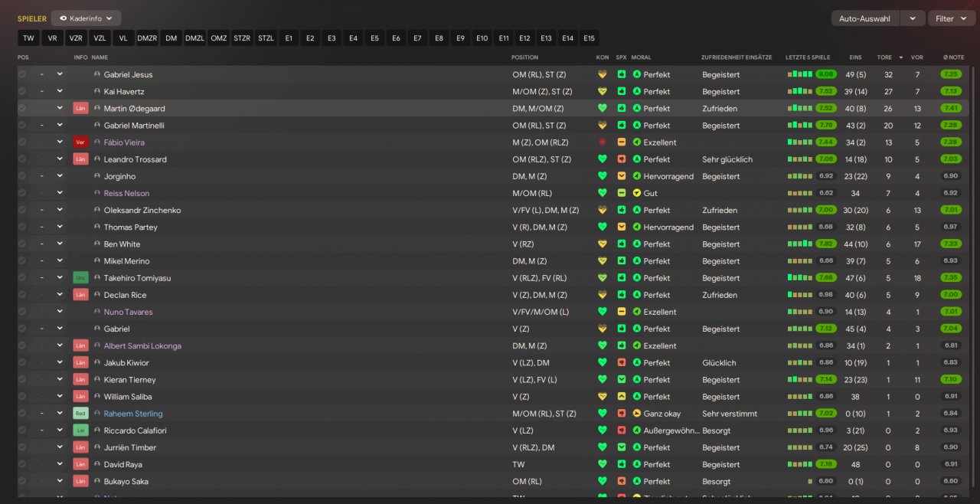Image resolution: width=980 pixels, height=504 pixels.
Task: Tick the selection circle for Declan Rice
Action: pyautogui.click(x=22, y=295)
